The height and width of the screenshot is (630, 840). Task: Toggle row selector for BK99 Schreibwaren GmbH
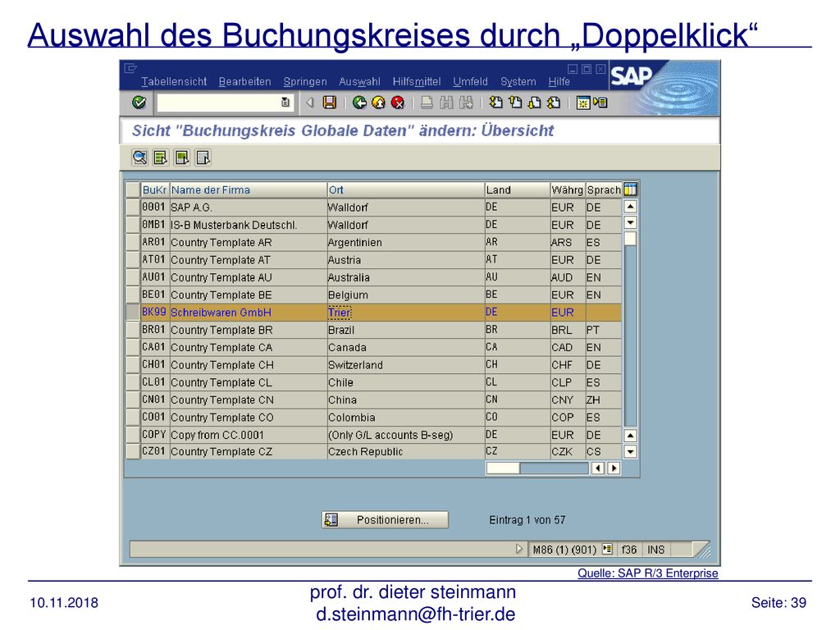click(133, 313)
